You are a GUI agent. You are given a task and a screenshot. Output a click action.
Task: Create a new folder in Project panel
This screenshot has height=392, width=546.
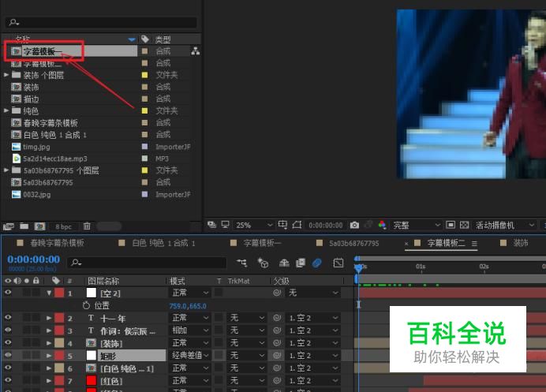[x=24, y=226]
